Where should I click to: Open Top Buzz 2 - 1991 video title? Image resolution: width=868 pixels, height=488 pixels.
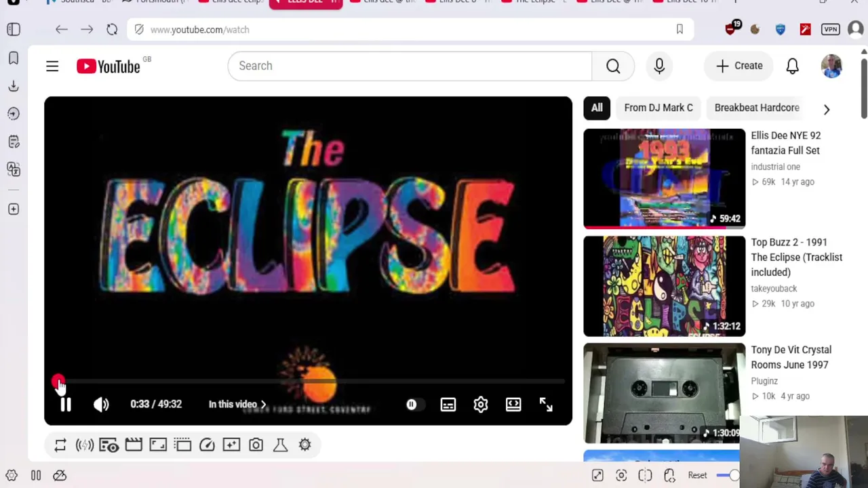click(x=796, y=257)
